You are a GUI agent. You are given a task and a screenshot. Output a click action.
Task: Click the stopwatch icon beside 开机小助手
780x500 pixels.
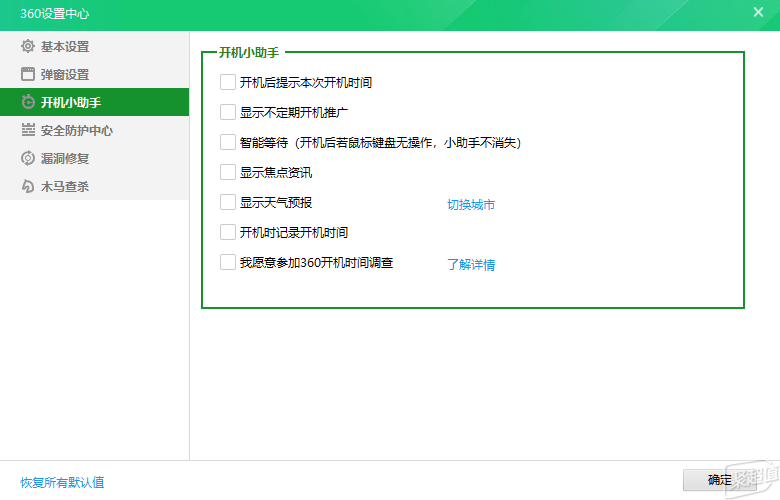click(28, 102)
